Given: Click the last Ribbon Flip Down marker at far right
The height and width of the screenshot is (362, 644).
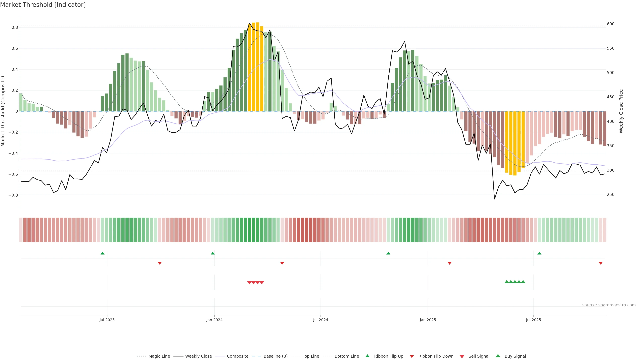Looking at the screenshot, I should click(601, 263).
